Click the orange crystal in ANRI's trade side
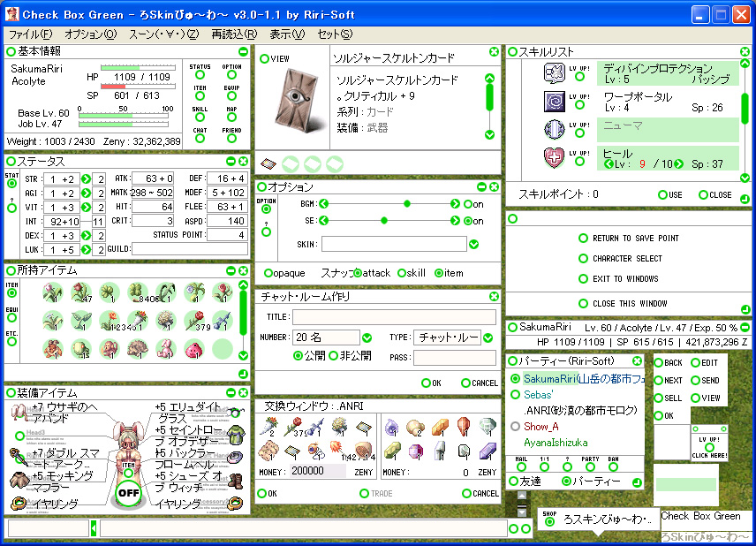The height and width of the screenshot is (546, 756). tap(440, 426)
